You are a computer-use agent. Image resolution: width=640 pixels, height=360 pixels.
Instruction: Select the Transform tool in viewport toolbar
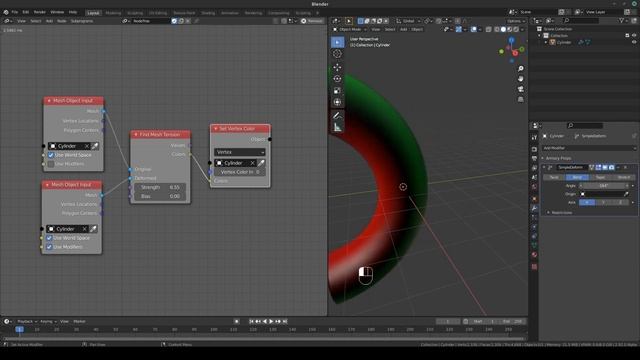[337, 102]
